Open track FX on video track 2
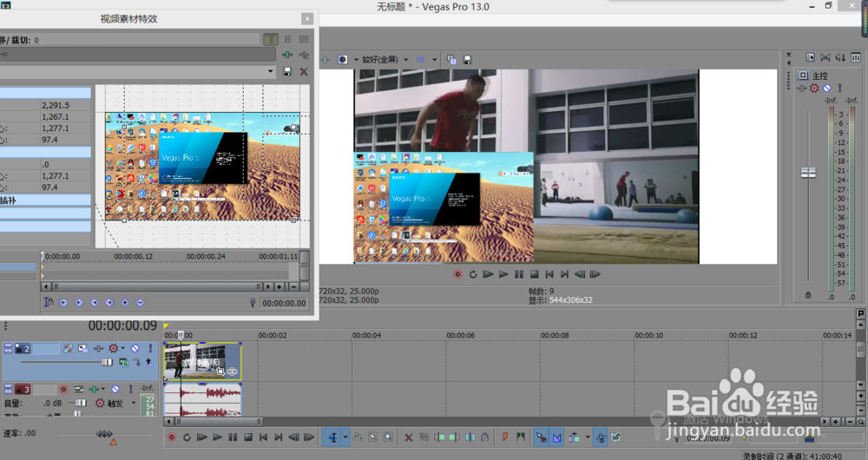The height and width of the screenshot is (460, 868). (x=99, y=348)
